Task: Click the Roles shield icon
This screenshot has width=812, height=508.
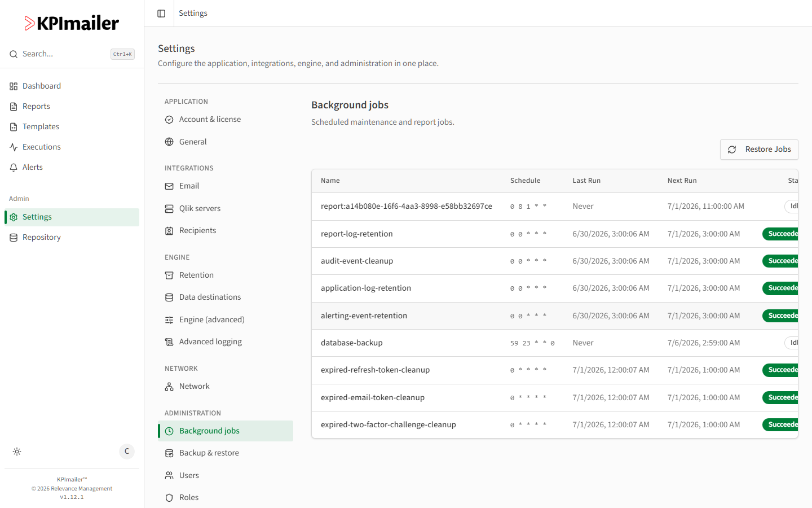Action: 169,498
